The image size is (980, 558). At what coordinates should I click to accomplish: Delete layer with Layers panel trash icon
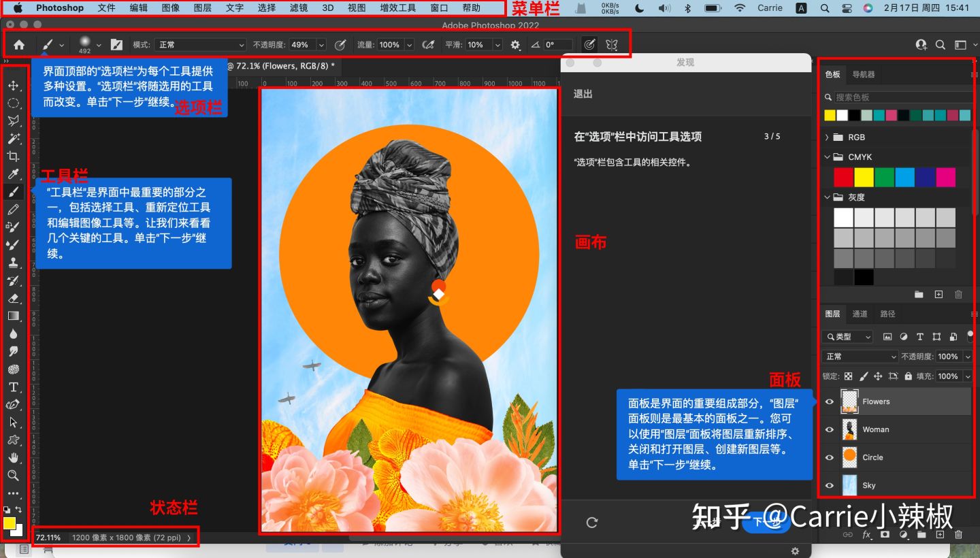[958, 535]
